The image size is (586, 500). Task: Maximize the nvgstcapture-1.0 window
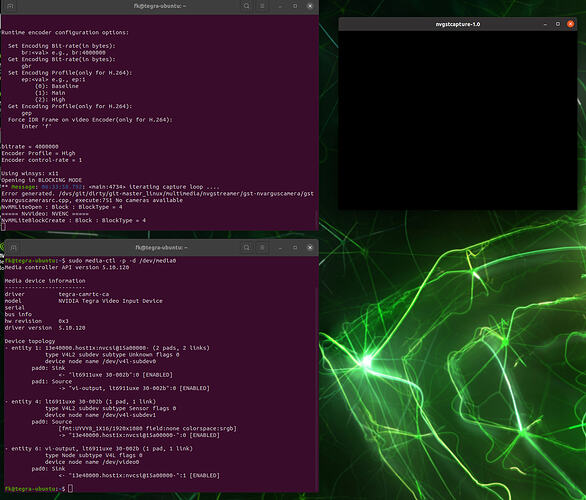pos(558,24)
